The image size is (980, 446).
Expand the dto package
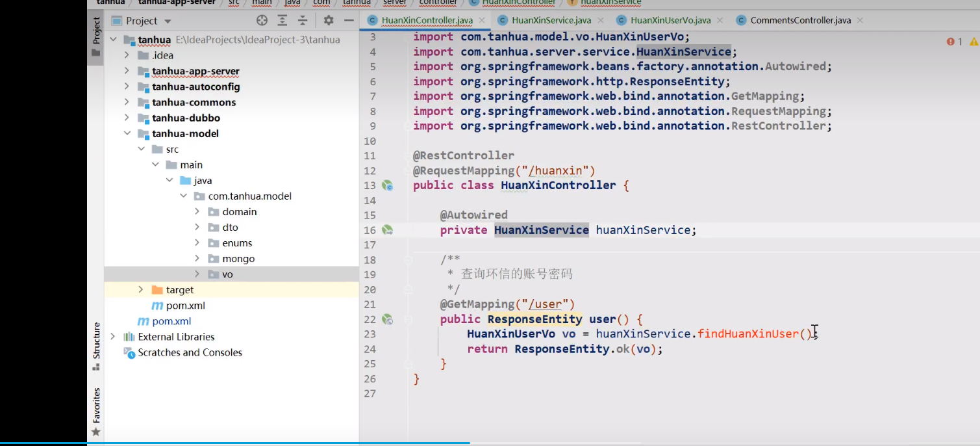(x=197, y=227)
